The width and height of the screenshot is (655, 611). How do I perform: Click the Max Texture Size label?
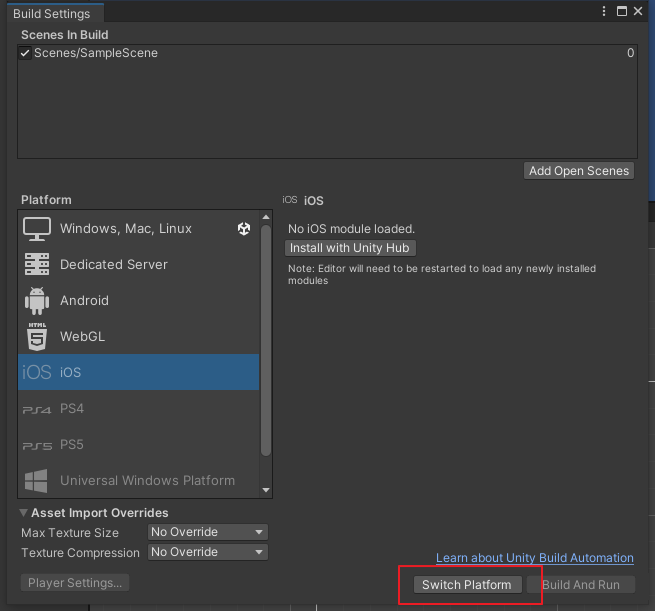click(70, 533)
